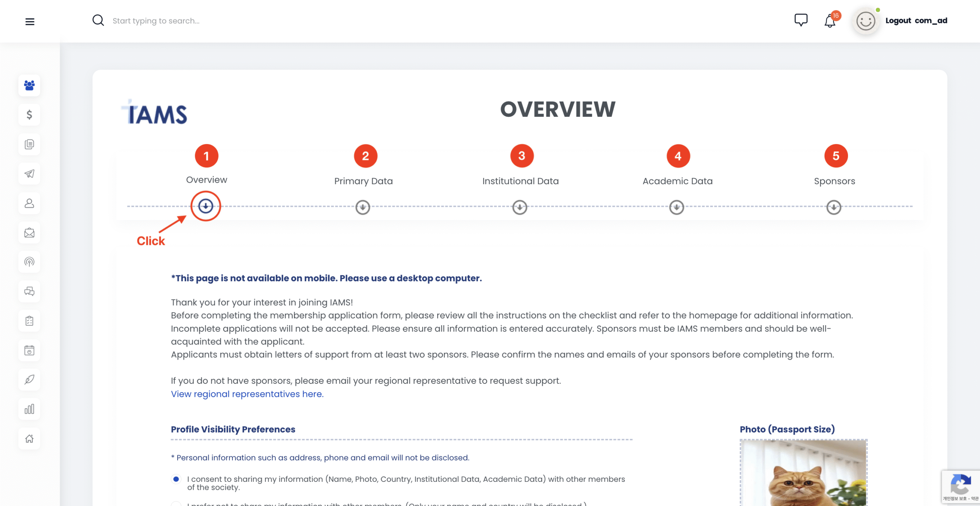
Task: Click the Logout button
Action: point(898,21)
